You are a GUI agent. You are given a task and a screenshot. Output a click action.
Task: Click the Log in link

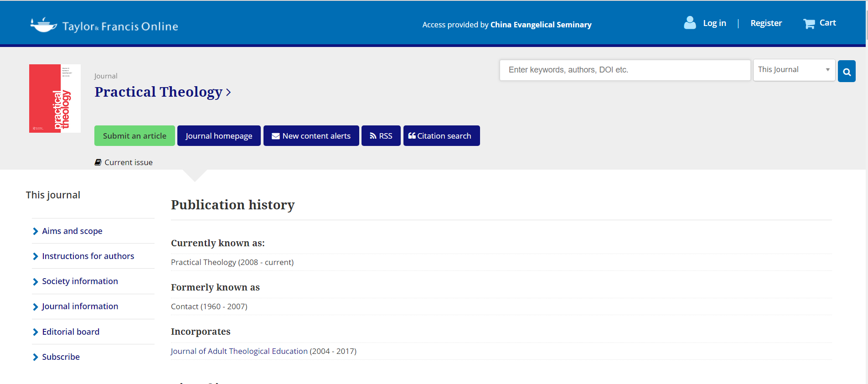(714, 23)
